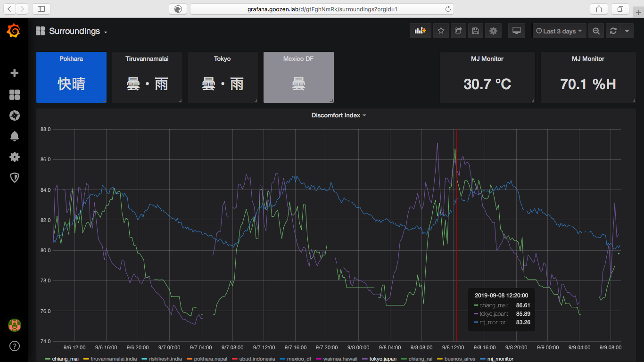Cycle view mode monitor icon
644x362 pixels.
tap(517, 31)
